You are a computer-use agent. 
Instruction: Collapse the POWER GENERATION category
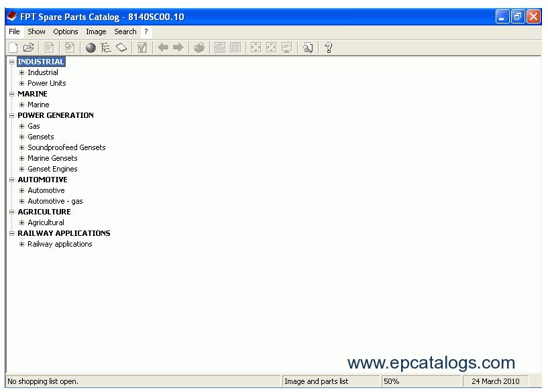pyautogui.click(x=11, y=115)
